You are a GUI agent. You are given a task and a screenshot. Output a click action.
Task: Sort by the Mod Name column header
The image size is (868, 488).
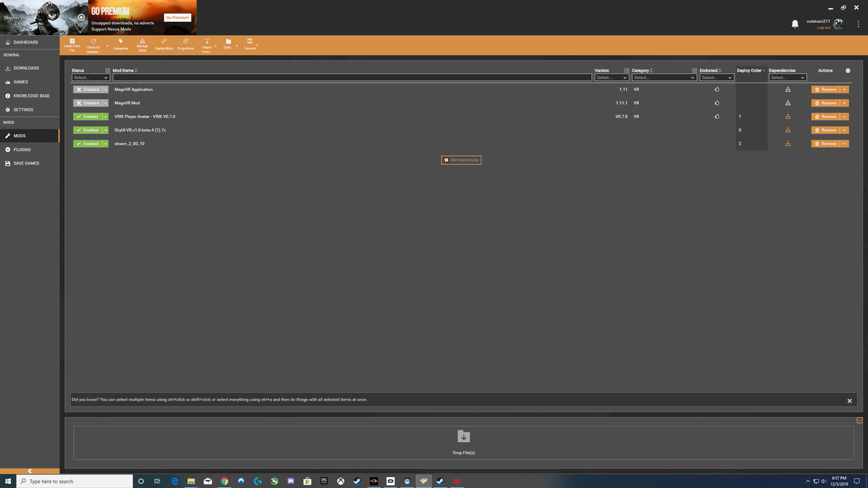[x=124, y=70]
